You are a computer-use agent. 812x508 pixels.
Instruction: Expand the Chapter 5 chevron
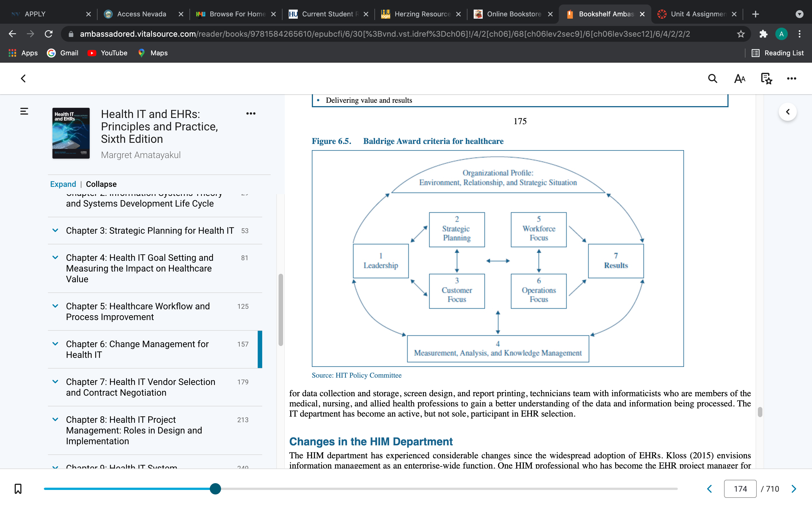tap(55, 306)
